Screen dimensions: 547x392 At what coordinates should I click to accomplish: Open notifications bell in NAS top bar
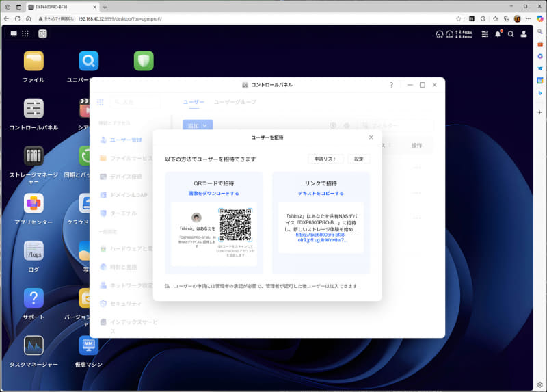[x=498, y=34]
